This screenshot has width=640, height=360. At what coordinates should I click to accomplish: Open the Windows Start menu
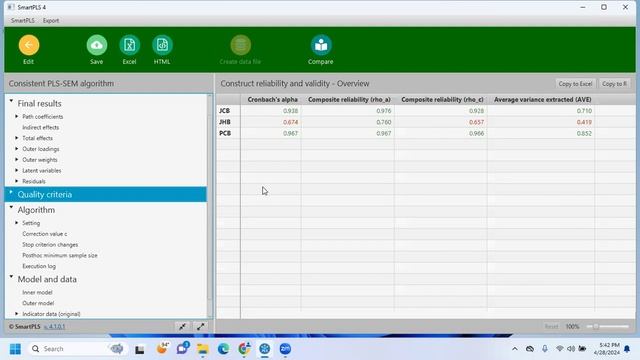click(15, 349)
